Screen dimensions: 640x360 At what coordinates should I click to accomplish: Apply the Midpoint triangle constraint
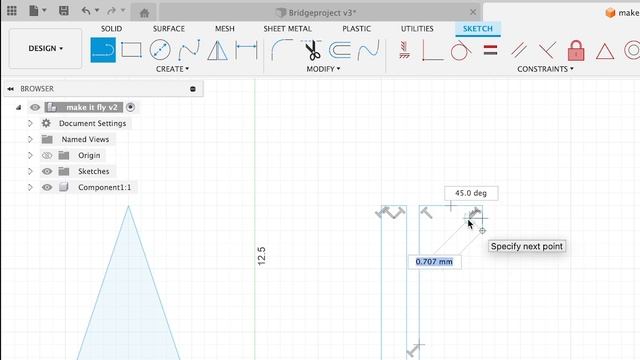point(604,51)
